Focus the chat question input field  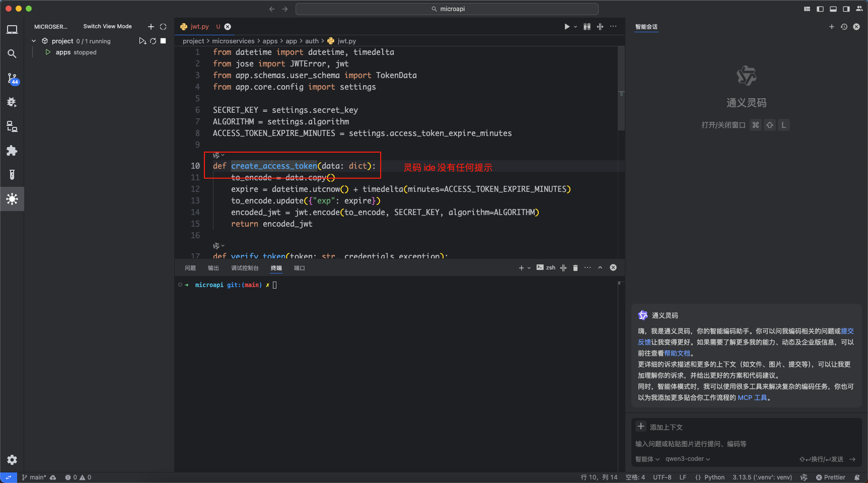click(745, 444)
